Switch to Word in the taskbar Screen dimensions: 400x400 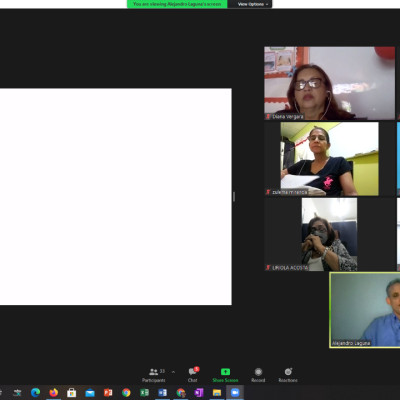point(162,392)
